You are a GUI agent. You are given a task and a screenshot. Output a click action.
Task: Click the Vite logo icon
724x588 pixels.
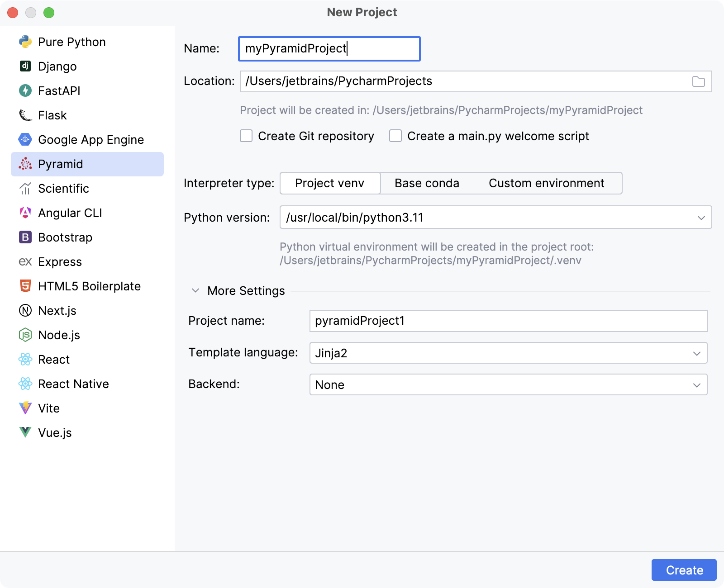click(25, 408)
